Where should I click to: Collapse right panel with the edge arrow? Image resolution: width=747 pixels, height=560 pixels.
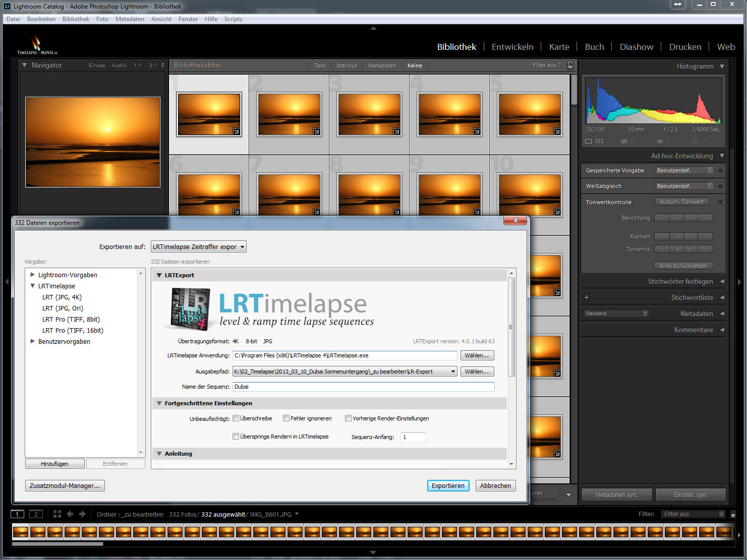(740, 281)
